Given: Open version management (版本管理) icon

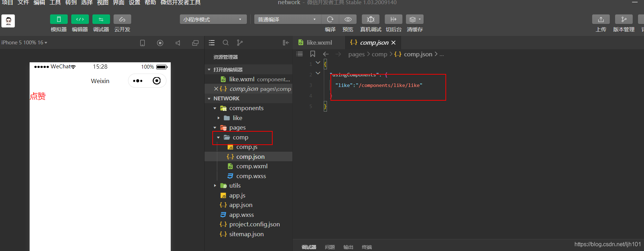Looking at the screenshot, I should tap(624, 19).
